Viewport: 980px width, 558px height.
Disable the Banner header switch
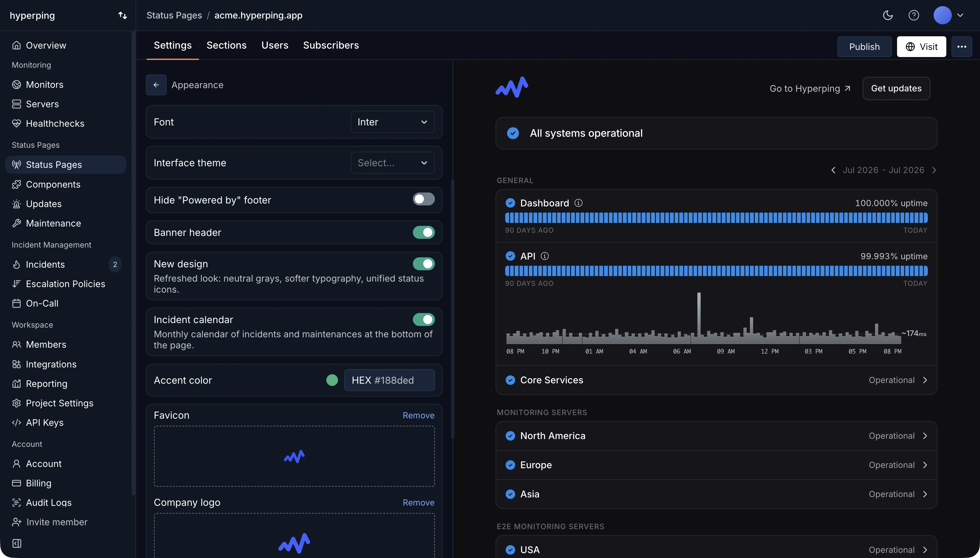pos(424,232)
